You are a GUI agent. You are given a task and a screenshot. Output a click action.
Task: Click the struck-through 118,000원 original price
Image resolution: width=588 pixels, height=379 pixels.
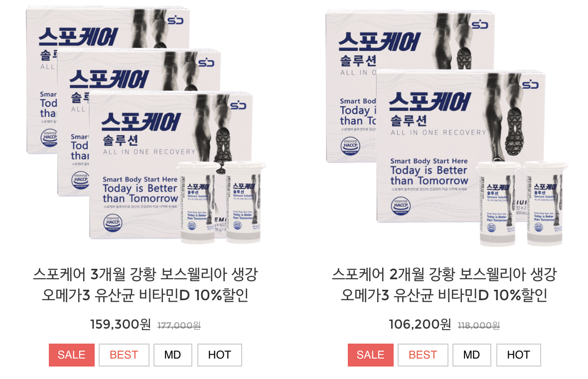click(x=478, y=325)
